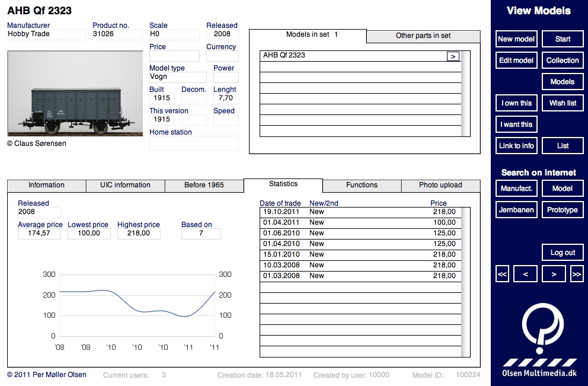The width and height of the screenshot is (588, 386).
Task: Select the trade dated 01.06.2010
Action: (x=360, y=234)
